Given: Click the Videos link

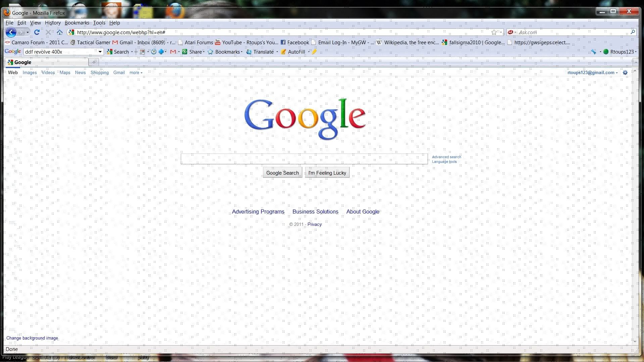Looking at the screenshot, I should 48,72.
